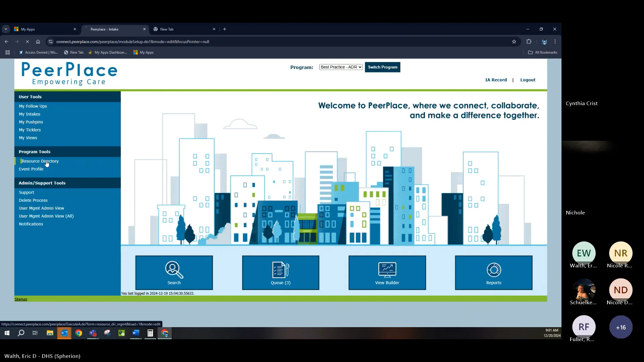Open the Calculator from the taskbar
This screenshot has height=362, width=644.
coord(150,333)
